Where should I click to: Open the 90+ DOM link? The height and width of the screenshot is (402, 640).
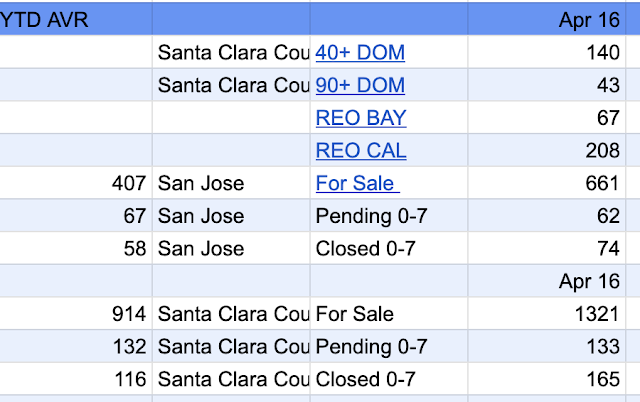(360, 85)
